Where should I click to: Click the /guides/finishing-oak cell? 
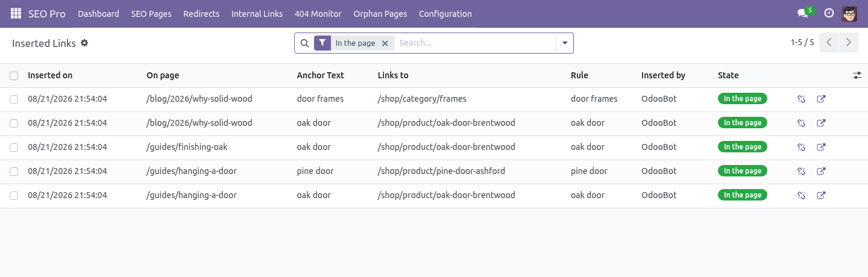(x=187, y=147)
